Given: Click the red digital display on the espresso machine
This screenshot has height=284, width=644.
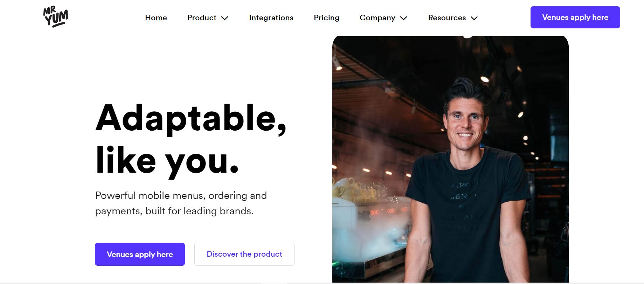Looking at the screenshot, I should (389, 211).
